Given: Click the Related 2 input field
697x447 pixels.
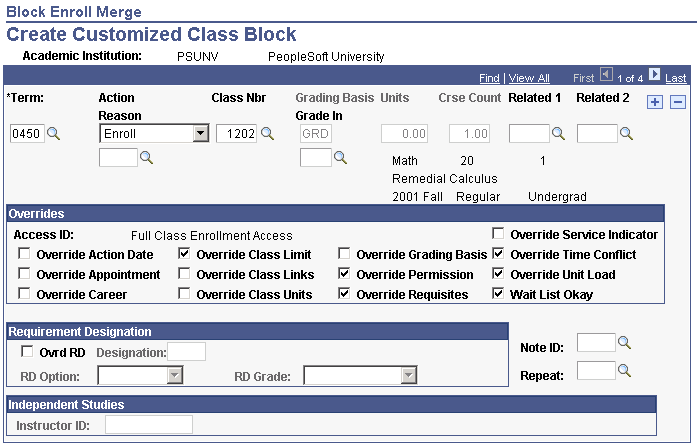Looking at the screenshot, I should click(x=597, y=133).
